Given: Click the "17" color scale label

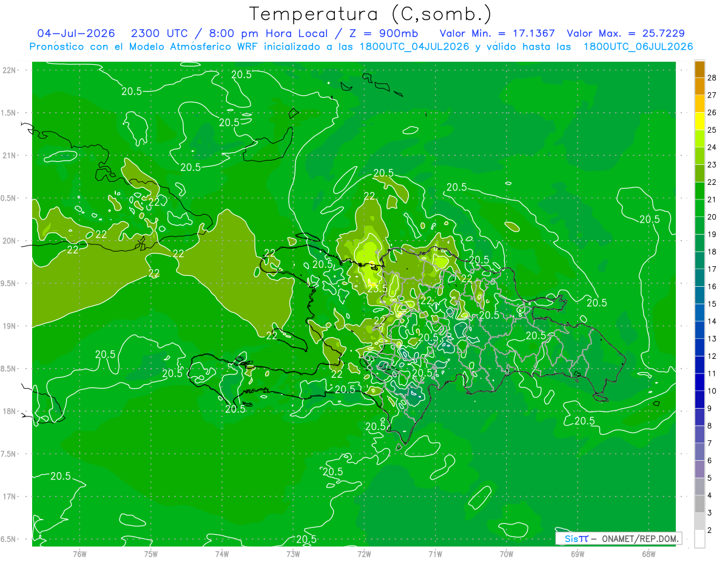Looking at the screenshot, I should [x=713, y=269].
